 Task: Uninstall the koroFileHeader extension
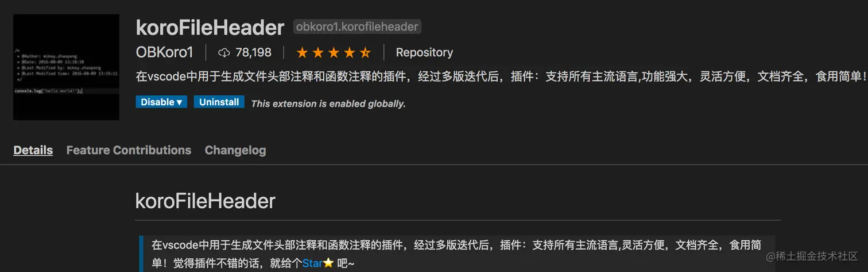219,102
